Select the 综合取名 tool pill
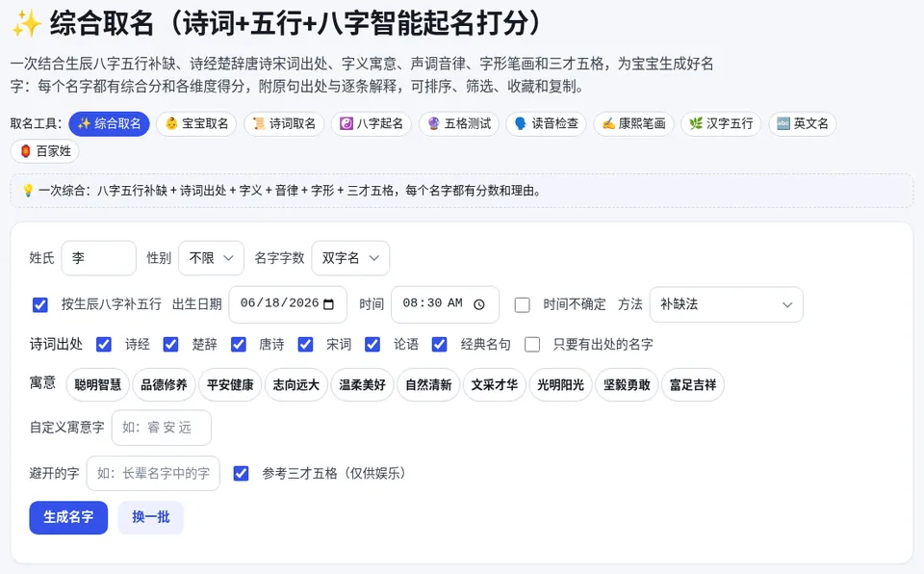The image size is (924, 574). pos(109,123)
